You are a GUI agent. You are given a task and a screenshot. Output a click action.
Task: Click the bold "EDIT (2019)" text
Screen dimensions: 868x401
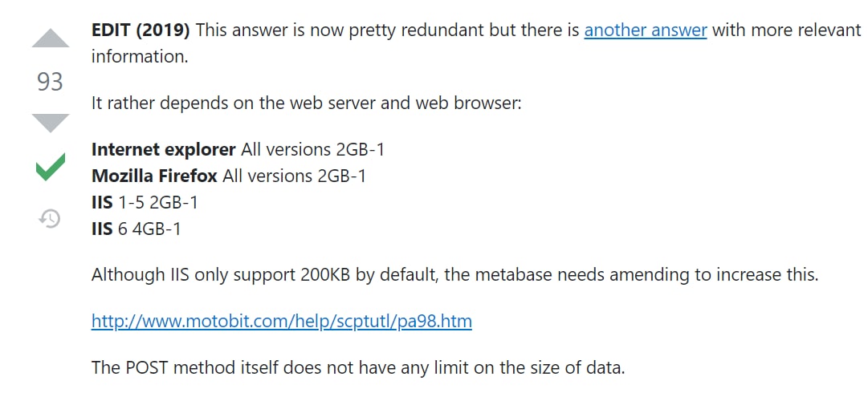[141, 30]
